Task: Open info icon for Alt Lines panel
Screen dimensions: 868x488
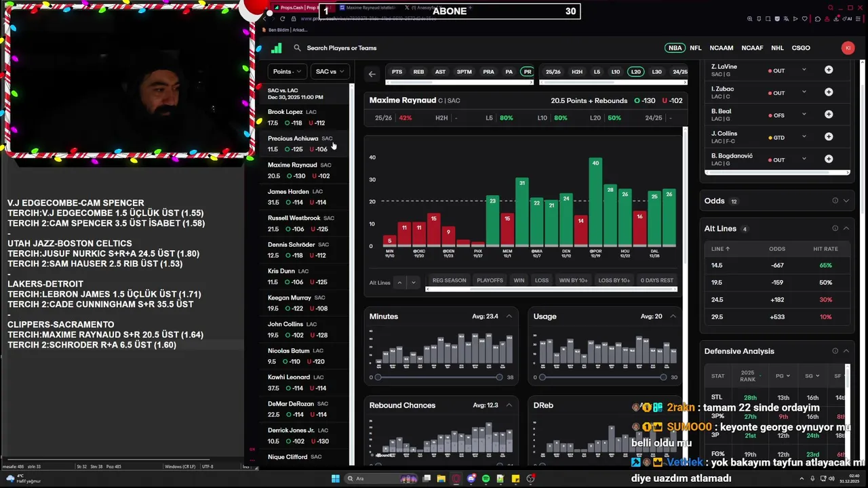Action: click(835, 228)
